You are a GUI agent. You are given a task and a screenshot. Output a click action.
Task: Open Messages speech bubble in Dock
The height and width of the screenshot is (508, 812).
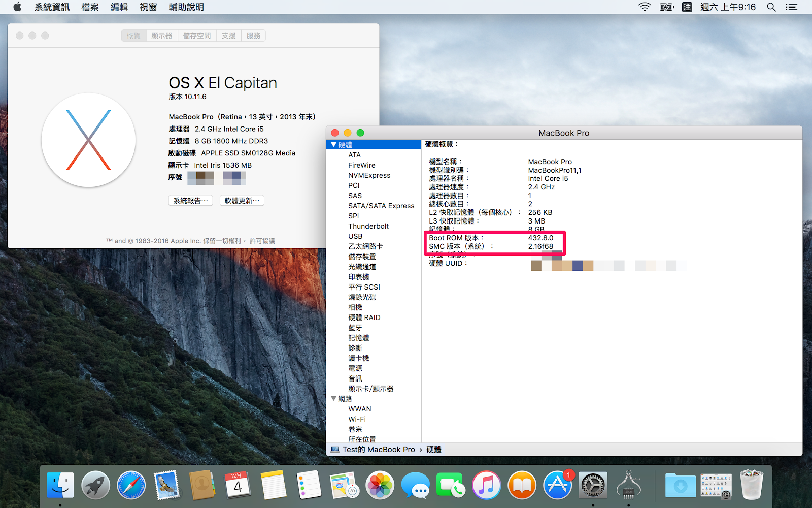click(x=415, y=485)
